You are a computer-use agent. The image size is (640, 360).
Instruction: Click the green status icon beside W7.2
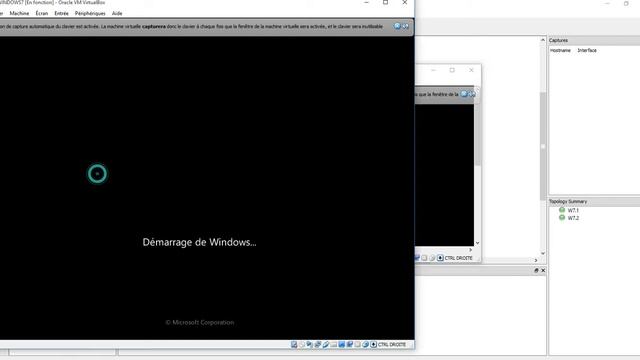[x=562, y=218]
